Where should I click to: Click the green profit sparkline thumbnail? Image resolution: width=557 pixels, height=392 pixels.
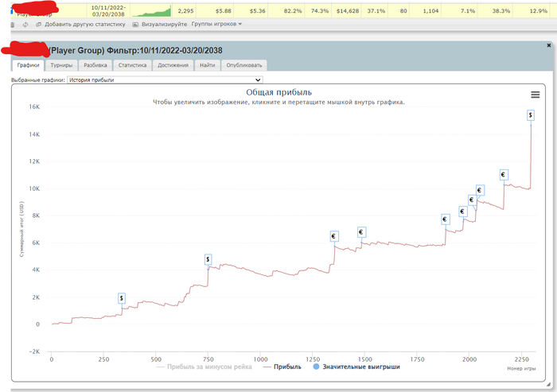pos(151,11)
